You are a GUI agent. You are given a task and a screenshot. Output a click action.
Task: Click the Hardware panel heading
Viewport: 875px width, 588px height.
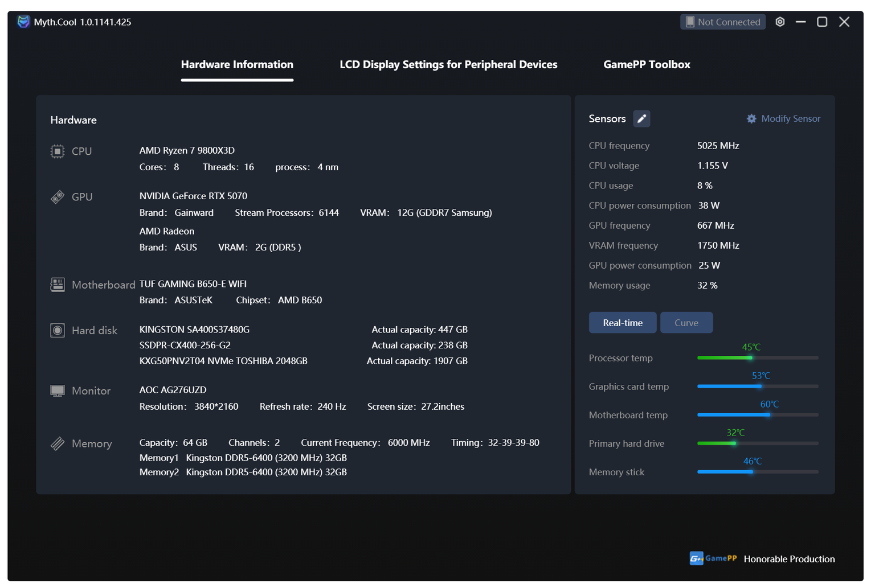[x=73, y=120]
